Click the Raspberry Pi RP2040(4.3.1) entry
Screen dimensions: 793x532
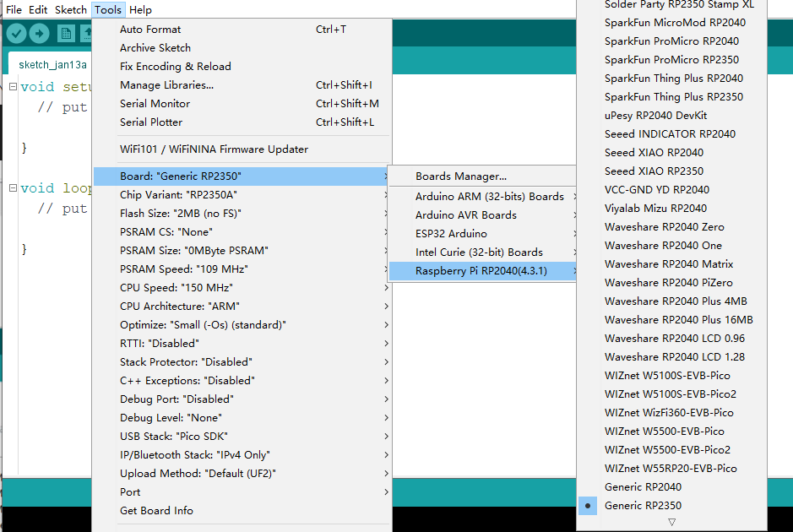[482, 271]
